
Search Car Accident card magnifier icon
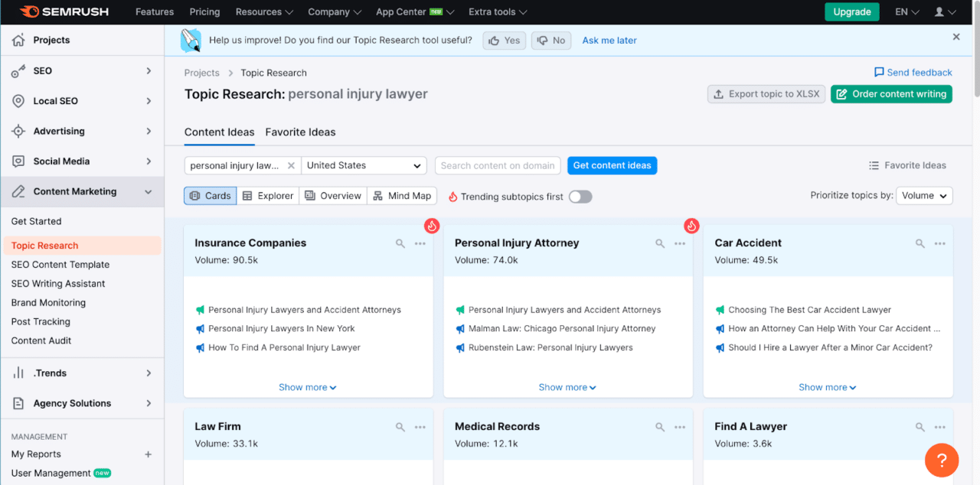point(920,243)
